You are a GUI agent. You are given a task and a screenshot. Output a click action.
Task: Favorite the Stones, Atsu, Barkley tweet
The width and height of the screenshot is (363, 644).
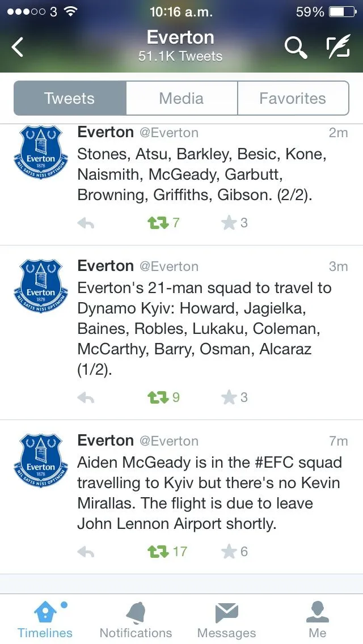click(x=229, y=223)
